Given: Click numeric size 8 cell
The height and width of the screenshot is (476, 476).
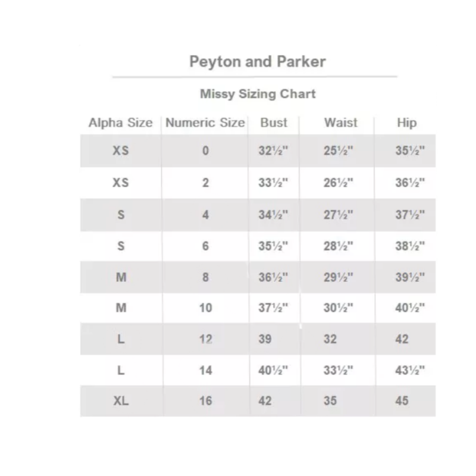Looking at the screenshot, I should [x=205, y=277].
